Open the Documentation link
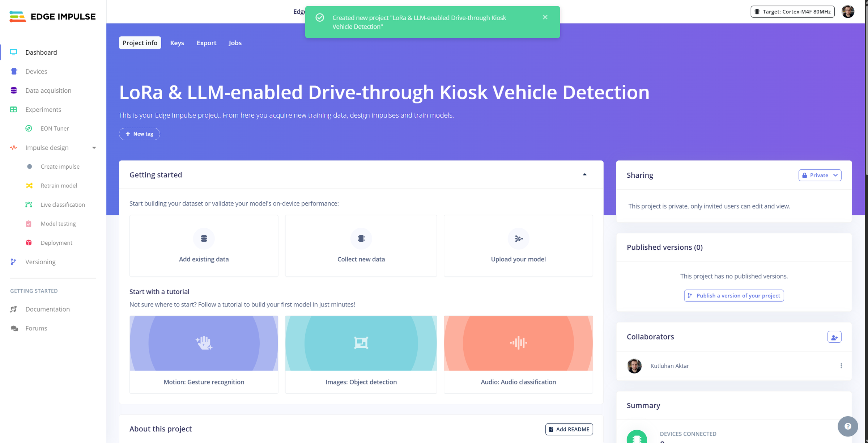The height and width of the screenshot is (443, 868). (48, 309)
